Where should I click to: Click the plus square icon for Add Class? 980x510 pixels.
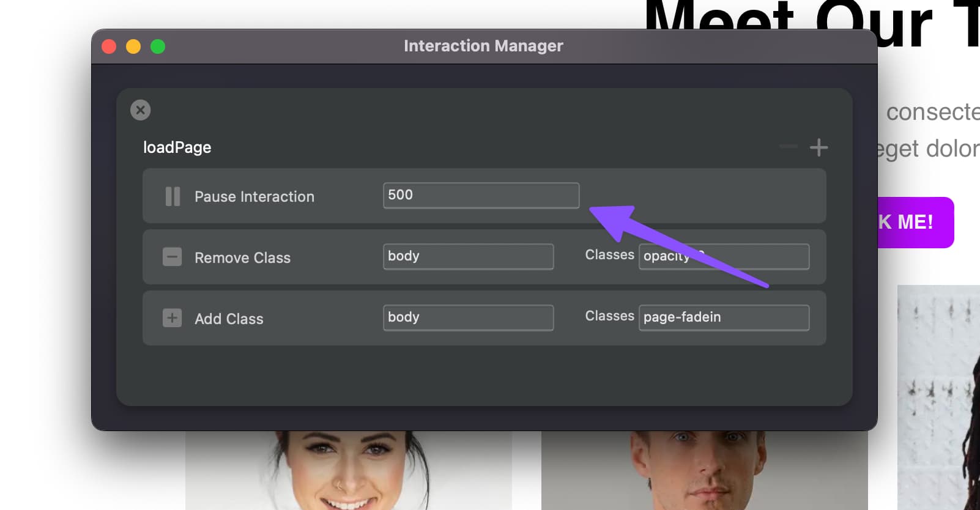pyautogui.click(x=172, y=318)
